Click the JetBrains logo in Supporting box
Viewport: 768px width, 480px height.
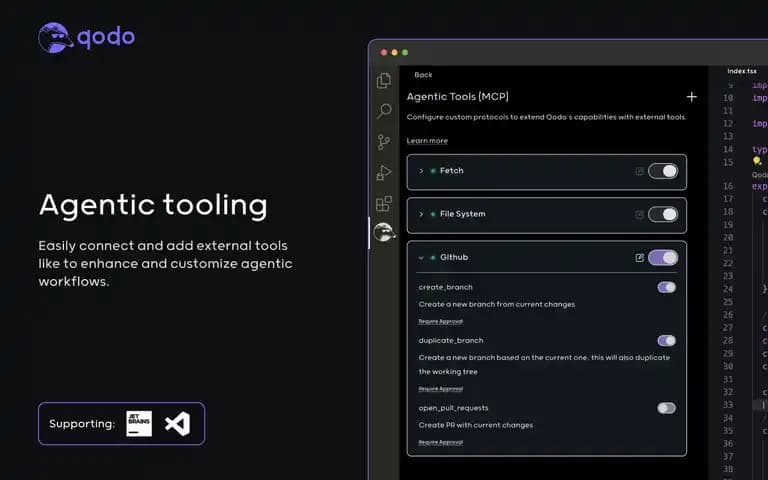(x=139, y=424)
